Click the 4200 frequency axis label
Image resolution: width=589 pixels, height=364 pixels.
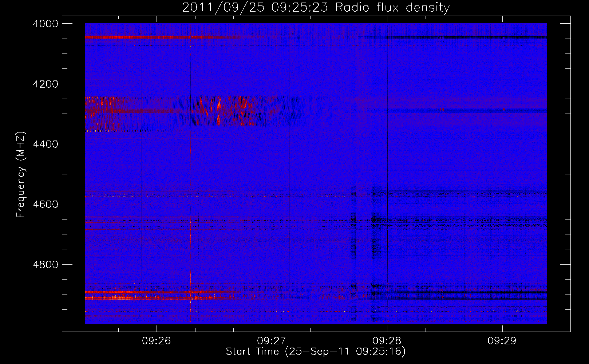[x=45, y=84]
